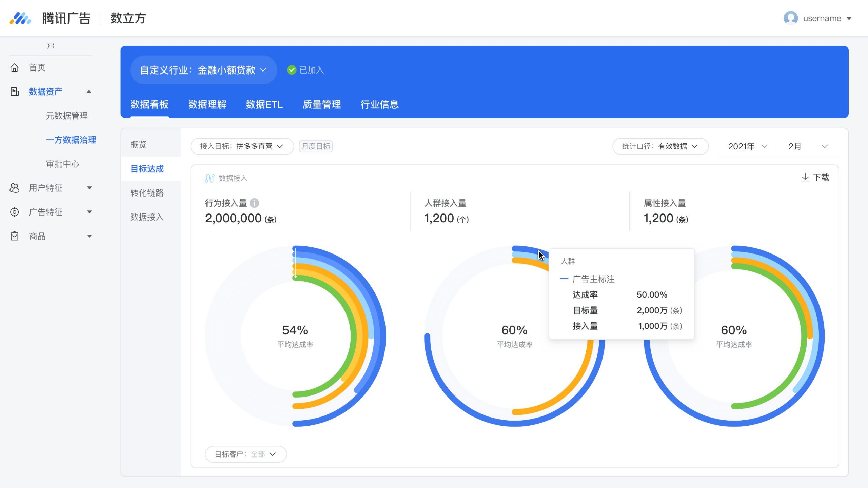Click the 首页 home icon
This screenshot has height=488, width=868.
(x=14, y=67)
